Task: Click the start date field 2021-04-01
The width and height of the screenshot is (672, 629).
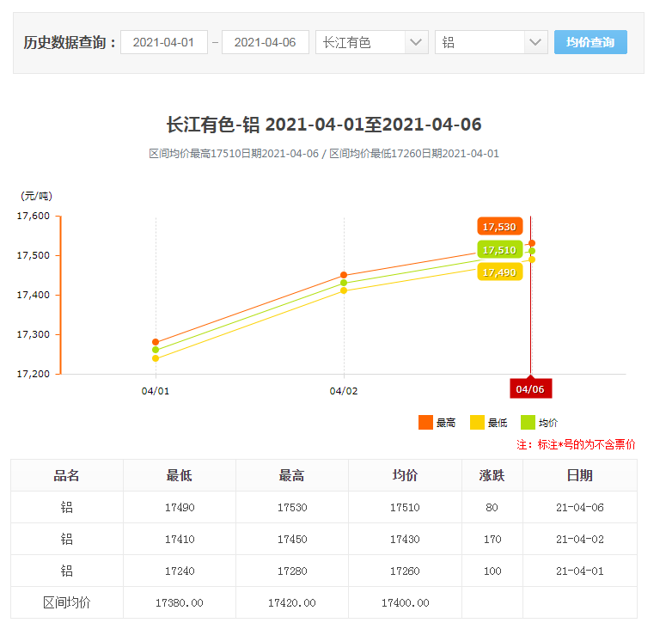Action: coord(164,42)
